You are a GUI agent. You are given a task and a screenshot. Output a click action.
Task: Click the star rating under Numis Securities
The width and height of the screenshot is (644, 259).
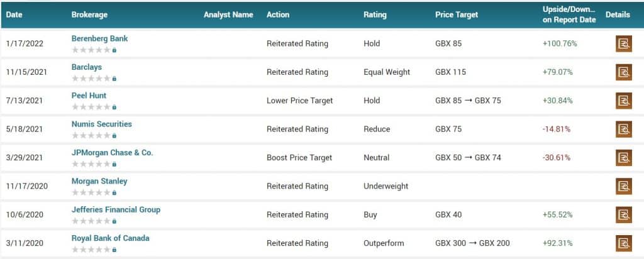[x=91, y=135]
